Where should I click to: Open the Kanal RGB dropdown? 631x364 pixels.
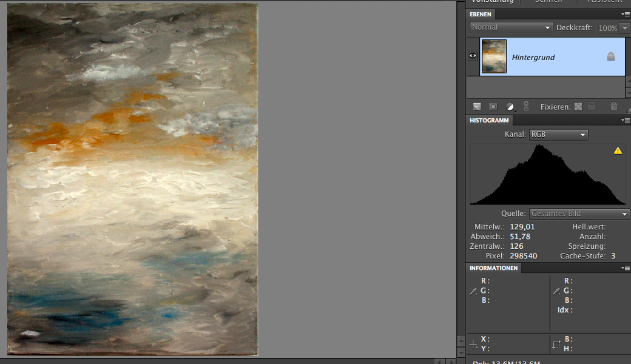point(559,135)
